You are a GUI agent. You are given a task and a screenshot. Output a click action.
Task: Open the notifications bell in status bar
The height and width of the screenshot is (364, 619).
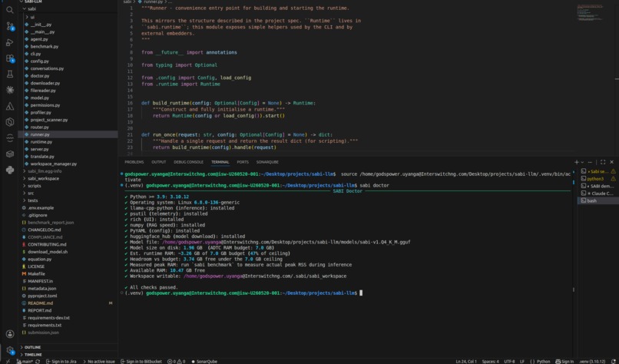click(614, 361)
